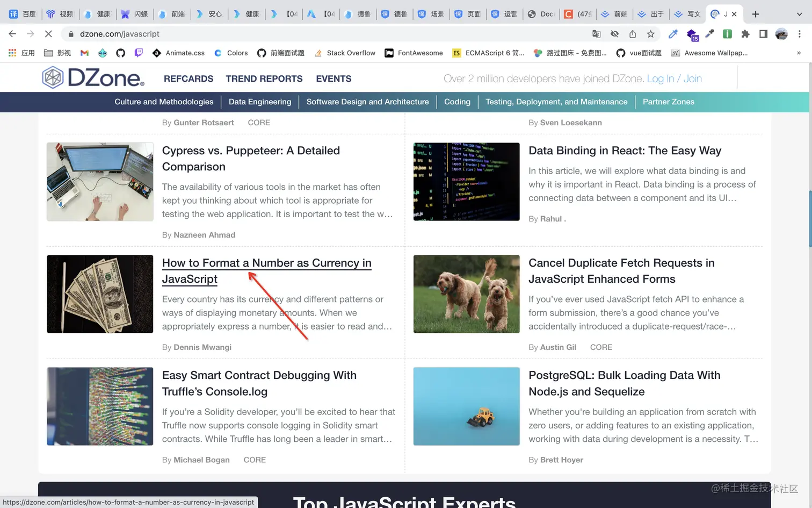Open the Extensions puzzle menu
The height and width of the screenshot is (508, 812).
[x=745, y=34]
